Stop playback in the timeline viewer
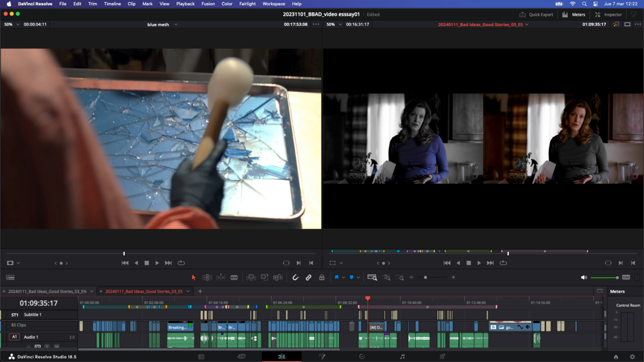This screenshot has width=644, height=362. [469, 263]
